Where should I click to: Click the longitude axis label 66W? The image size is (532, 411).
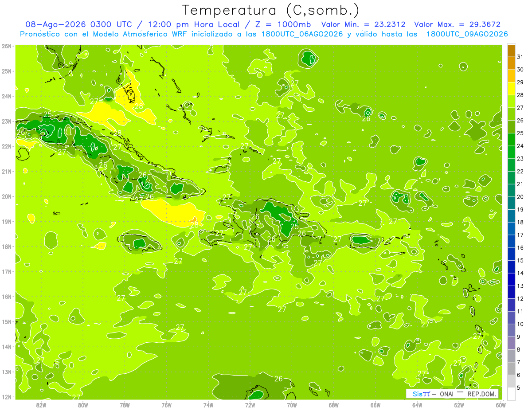[x=376, y=404]
